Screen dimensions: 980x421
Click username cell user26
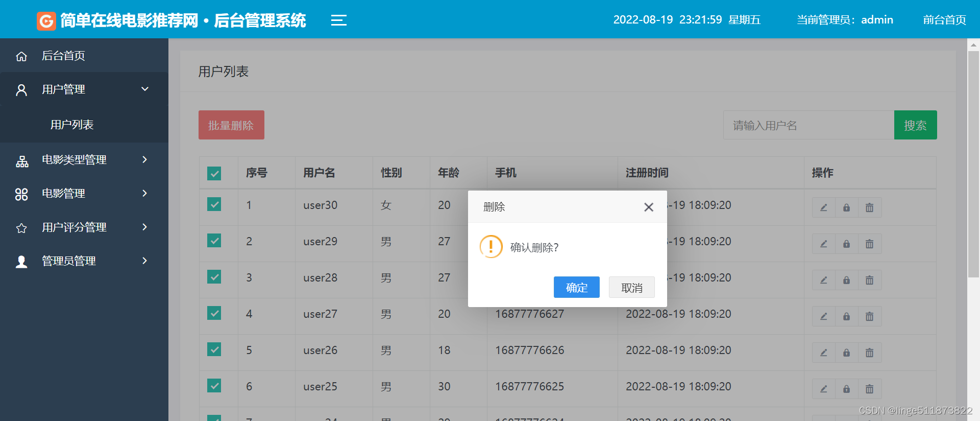(321, 350)
